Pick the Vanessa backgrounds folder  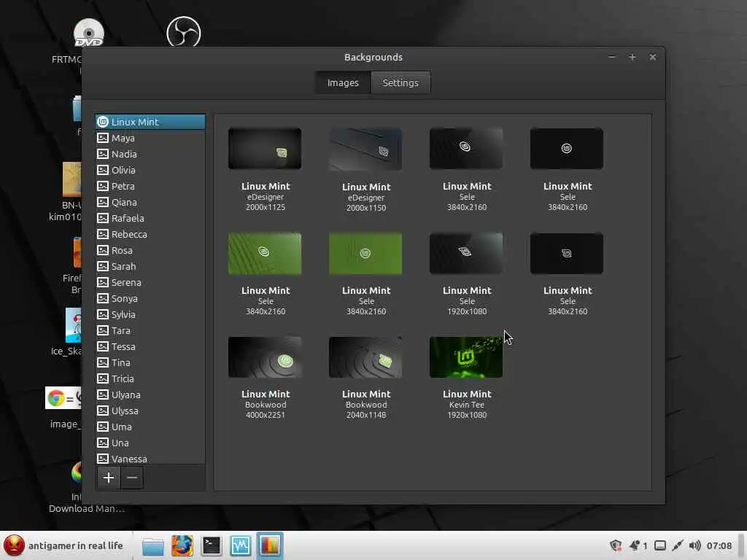coord(150,458)
